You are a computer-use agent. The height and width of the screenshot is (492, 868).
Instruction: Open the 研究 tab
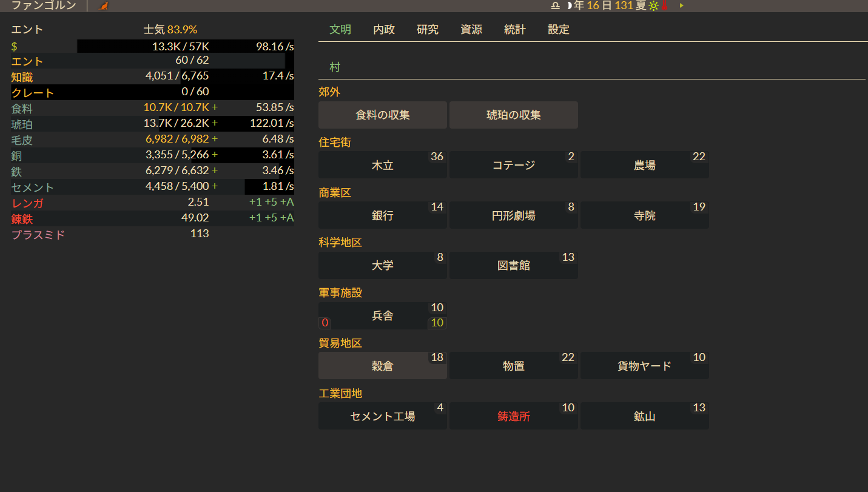tap(428, 30)
